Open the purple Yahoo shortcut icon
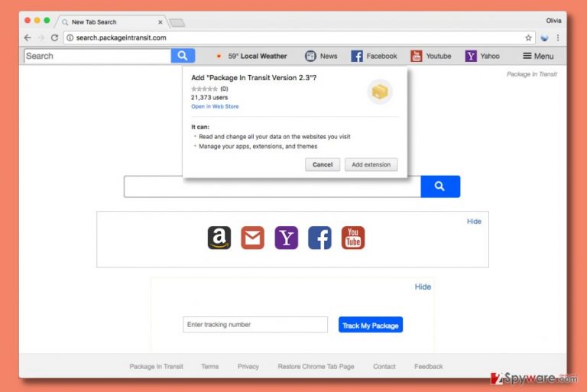This screenshot has height=392, width=587. [287, 238]
